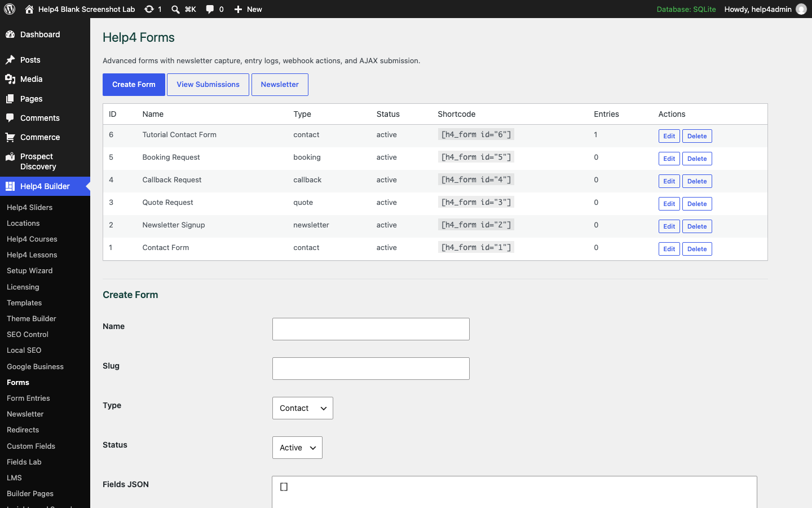Open Templates in the sidebar
Viewport: 812px width, 508px height.
[x=24, y=303]
